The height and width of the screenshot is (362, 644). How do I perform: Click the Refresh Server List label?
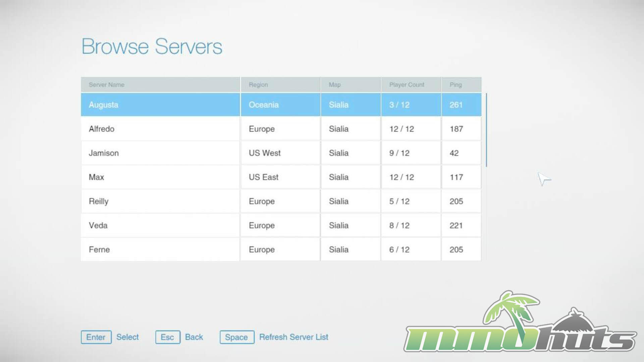click(x=293, y=337)
